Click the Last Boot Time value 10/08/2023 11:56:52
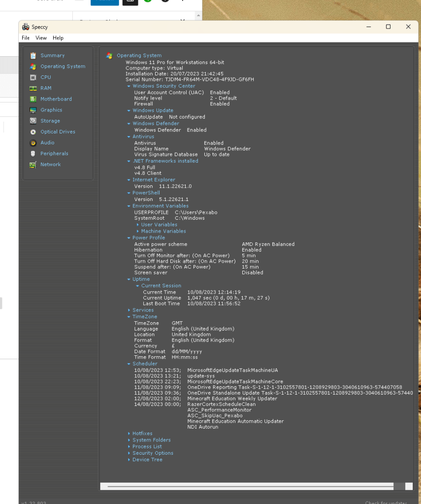The width and height of the screenshot is (421, 504). point(214,303)
